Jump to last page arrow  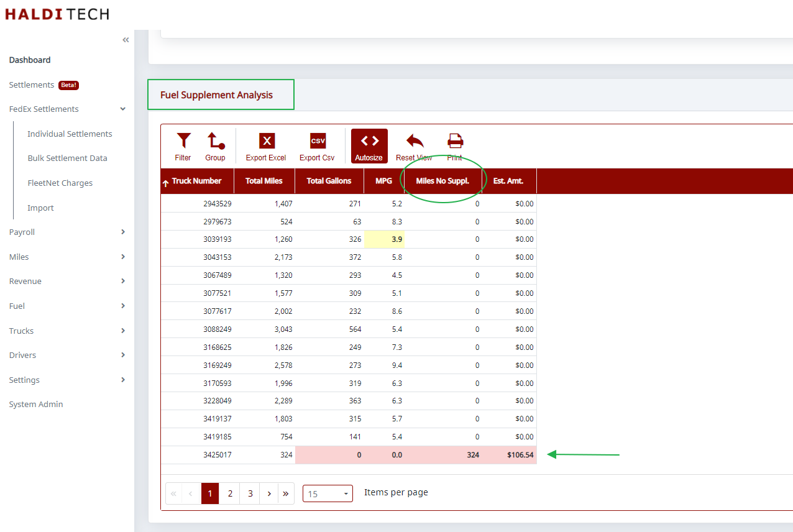[286, 493]
